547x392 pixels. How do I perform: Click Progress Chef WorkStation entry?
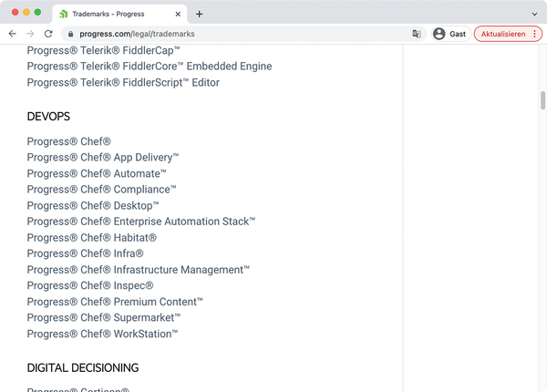point(102,334)
